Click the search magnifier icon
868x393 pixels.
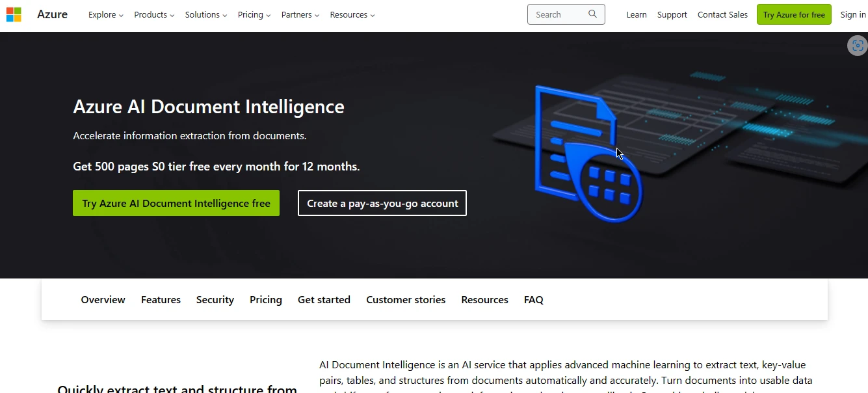pyautogui.click(x=592, y=14)
